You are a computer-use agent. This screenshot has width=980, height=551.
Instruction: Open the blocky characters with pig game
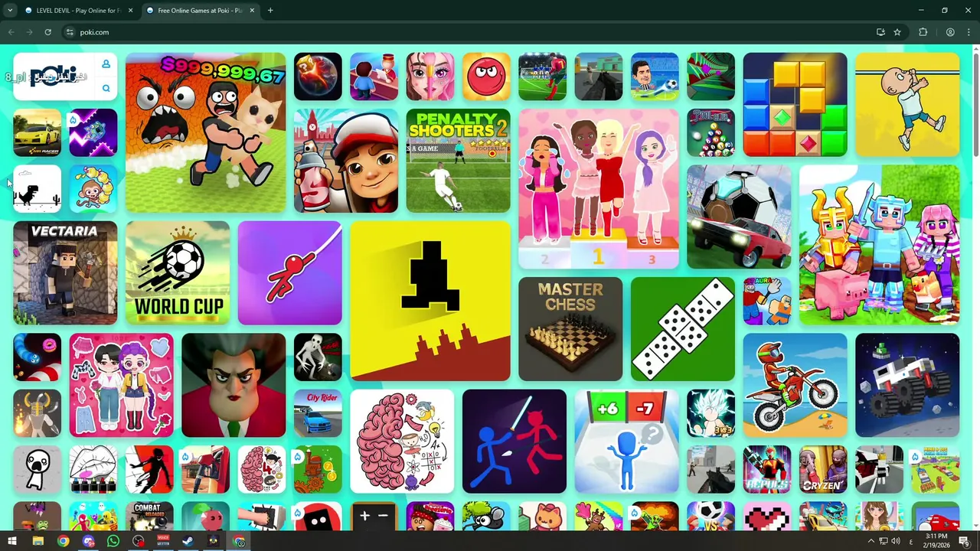point(879,245)
